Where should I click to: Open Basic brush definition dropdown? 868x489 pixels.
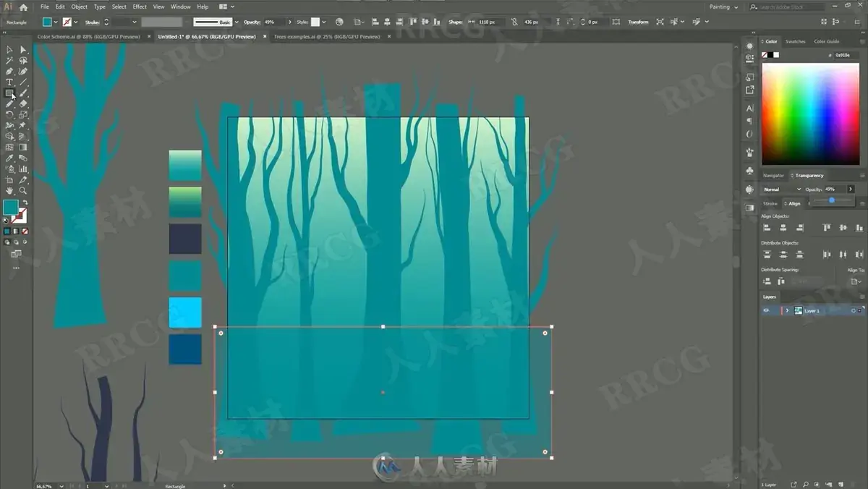pos(236,22)
